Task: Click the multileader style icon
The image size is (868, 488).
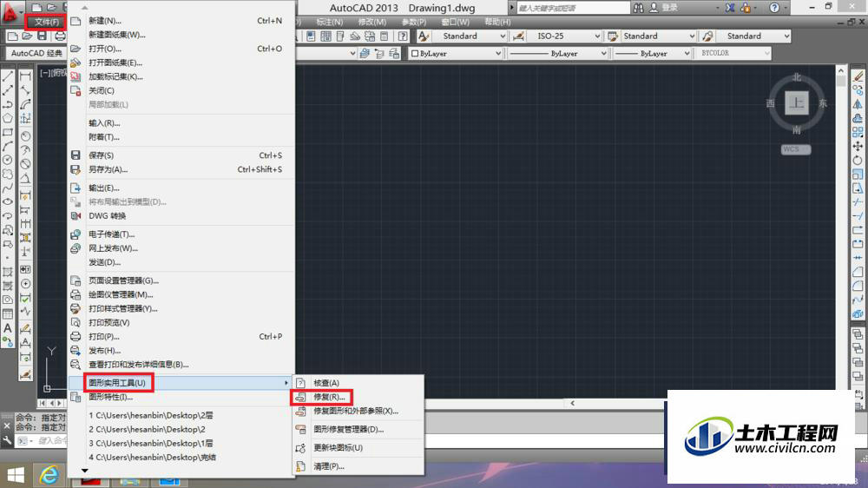Action: click(707, 36)
